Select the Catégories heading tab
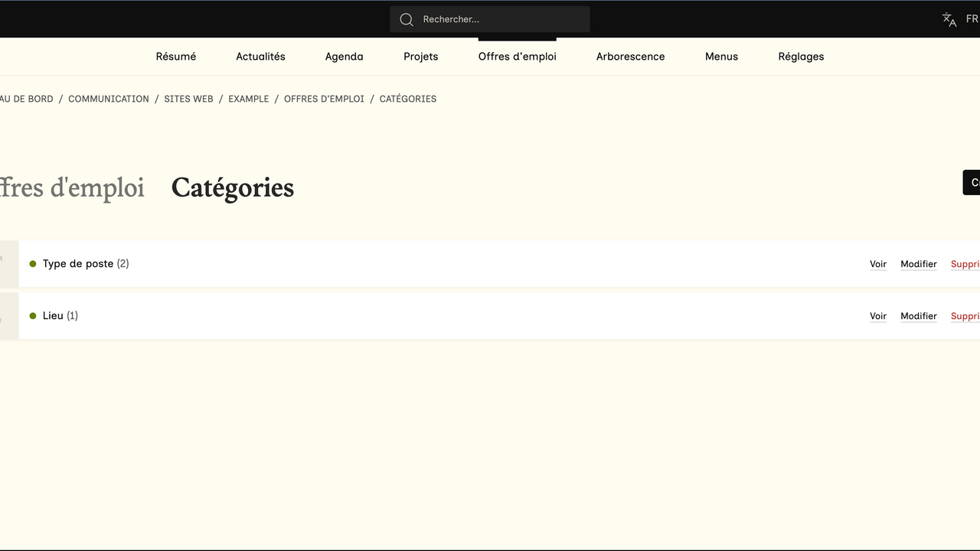The image size is (980, 551). 233,187
